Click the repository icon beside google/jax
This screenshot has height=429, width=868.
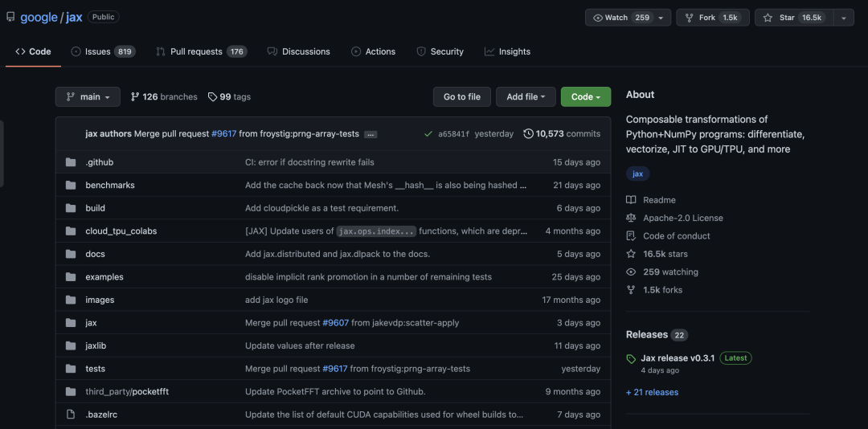pyautogui.click(x=10, y=17)
